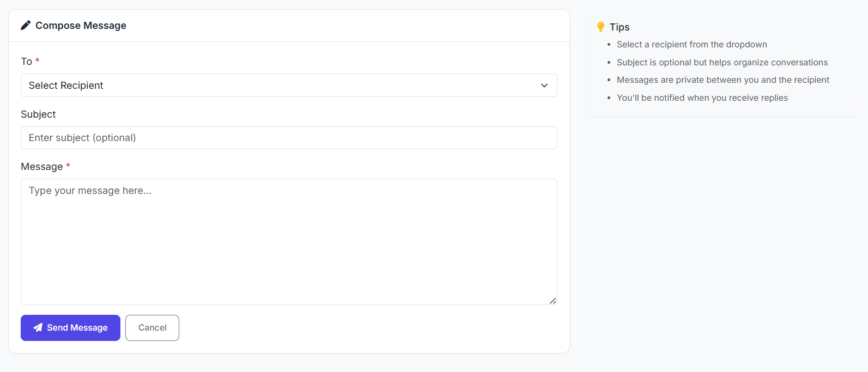
Task: Click the tip about reply notifications
Action: pyautogui.click(x=702, y=98)
